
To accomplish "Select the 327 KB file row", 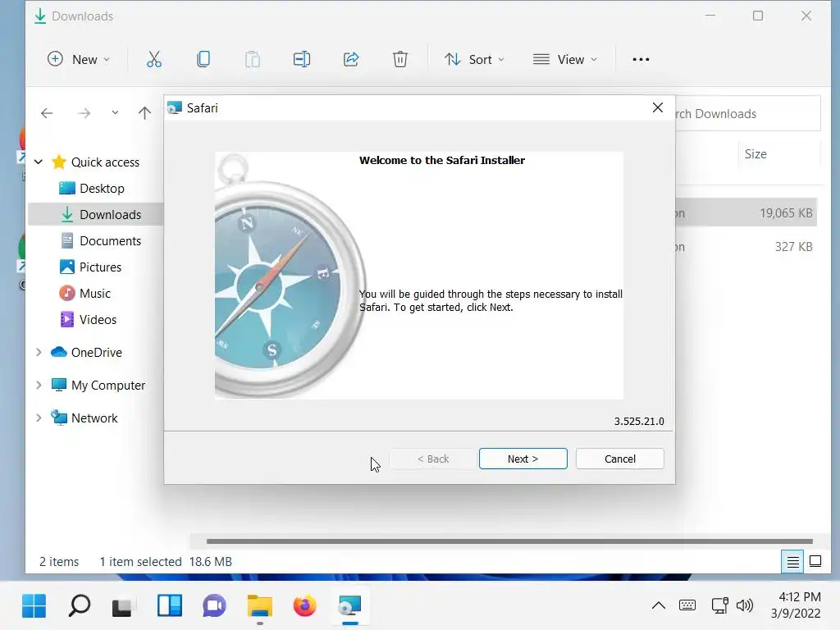I will click(746, 246).
